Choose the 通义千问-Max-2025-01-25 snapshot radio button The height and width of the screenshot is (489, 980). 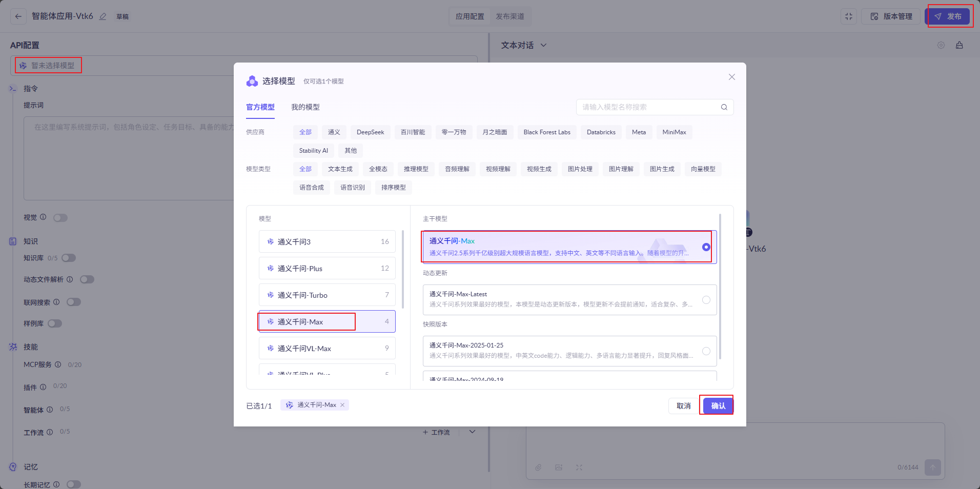click(x=706, y=351)
